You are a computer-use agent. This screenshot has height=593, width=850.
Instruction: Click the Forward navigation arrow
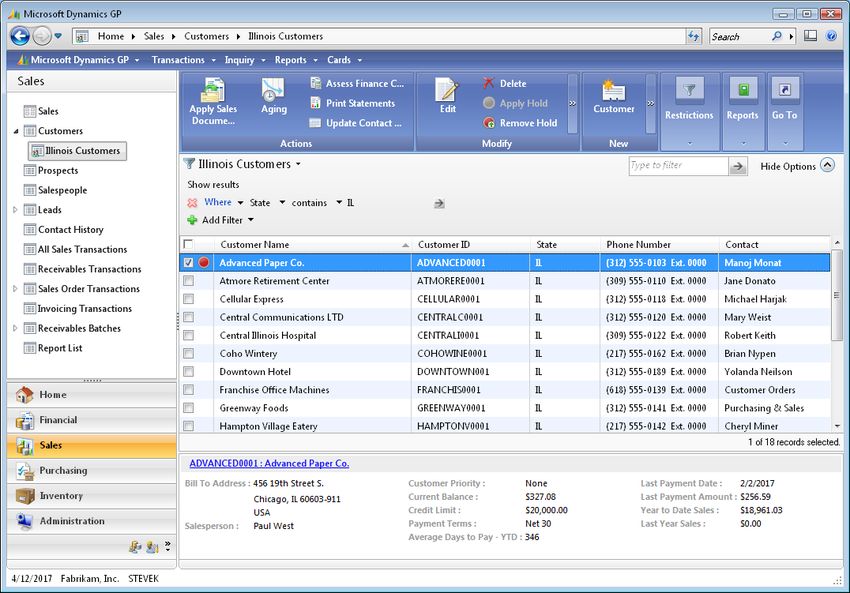click(x=42, y=36)
